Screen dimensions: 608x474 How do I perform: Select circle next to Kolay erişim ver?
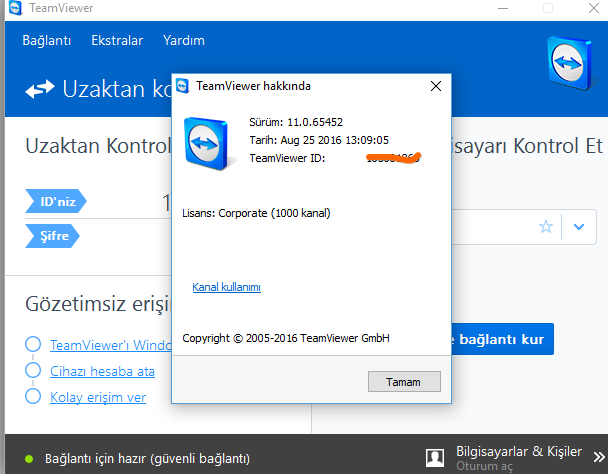tap(33, 396)
